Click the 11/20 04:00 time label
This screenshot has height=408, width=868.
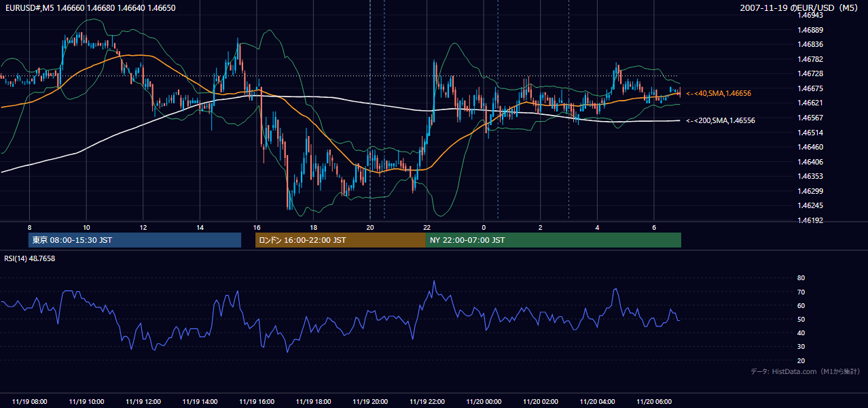(597, 402)
